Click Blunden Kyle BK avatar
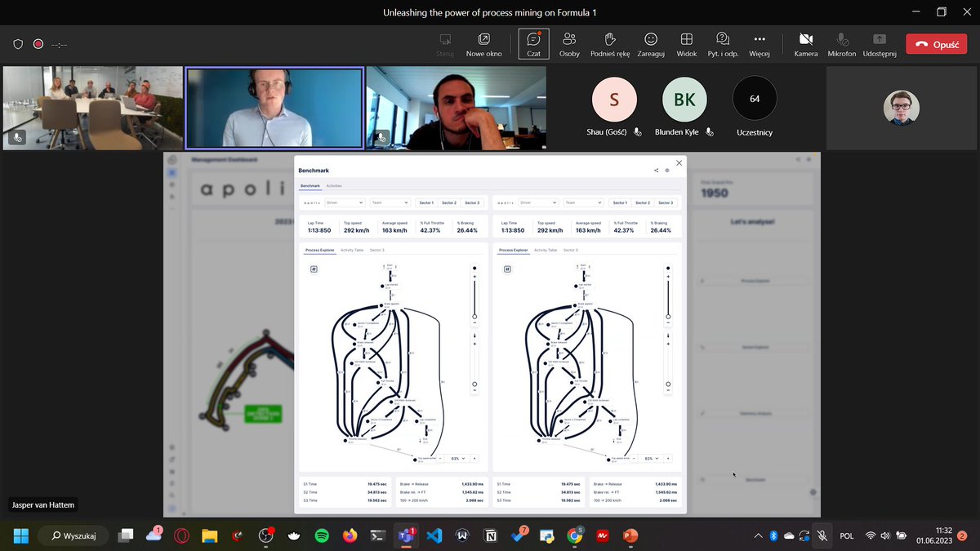 tap(684, 100)
